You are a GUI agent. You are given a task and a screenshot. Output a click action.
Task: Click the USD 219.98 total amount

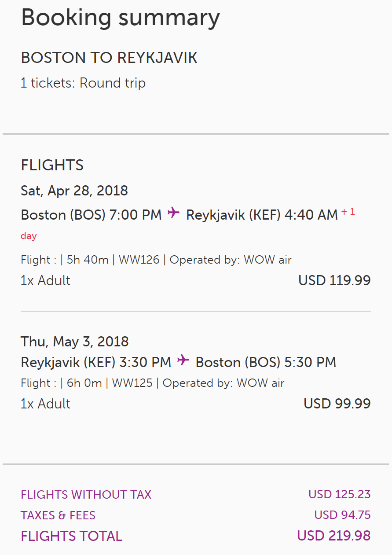coord(334,536)
